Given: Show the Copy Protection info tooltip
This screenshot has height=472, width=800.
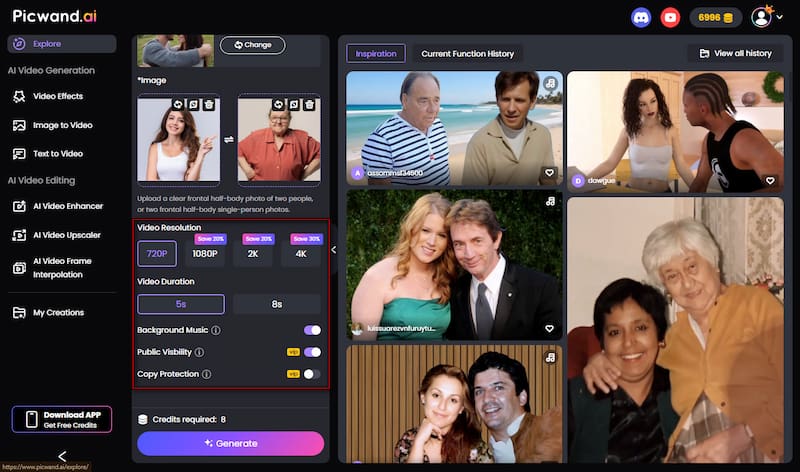Looking at the screenshot, I should [207, 374].
